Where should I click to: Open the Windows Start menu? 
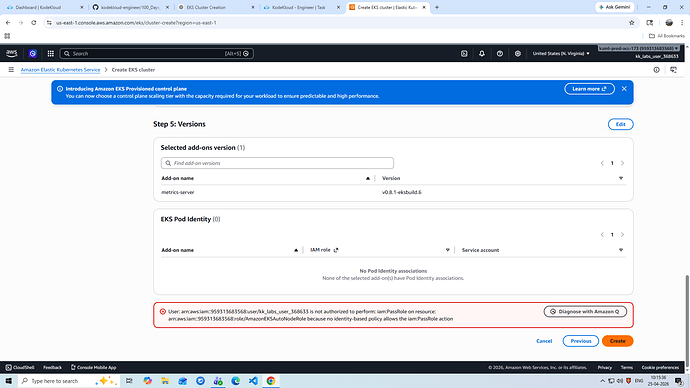point(8,381)
